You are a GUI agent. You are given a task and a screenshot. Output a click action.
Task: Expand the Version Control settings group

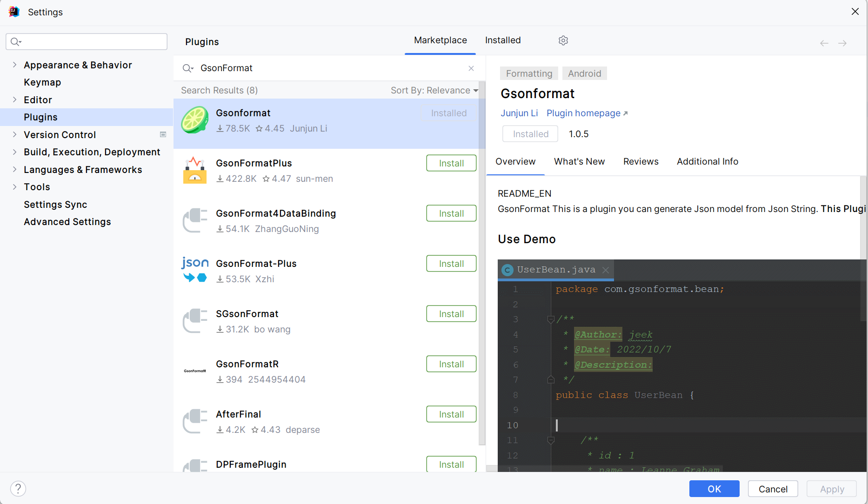14,135
